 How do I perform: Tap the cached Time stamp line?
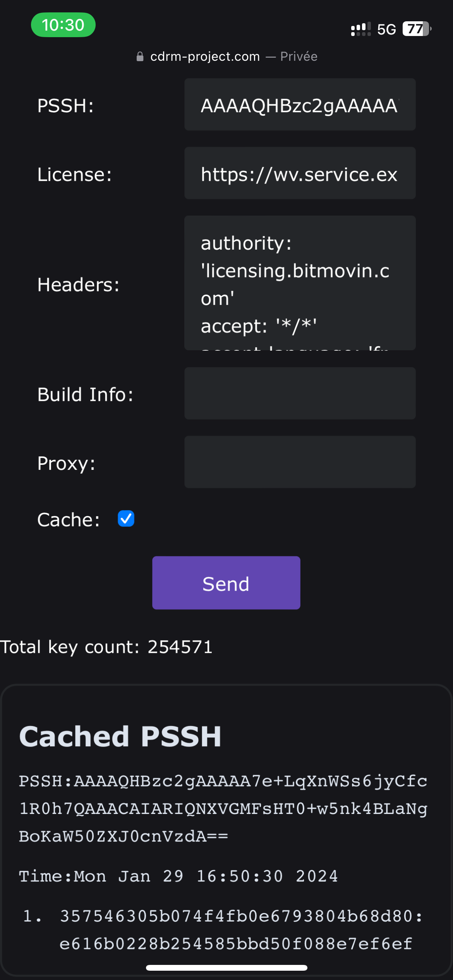coord(178,877)
